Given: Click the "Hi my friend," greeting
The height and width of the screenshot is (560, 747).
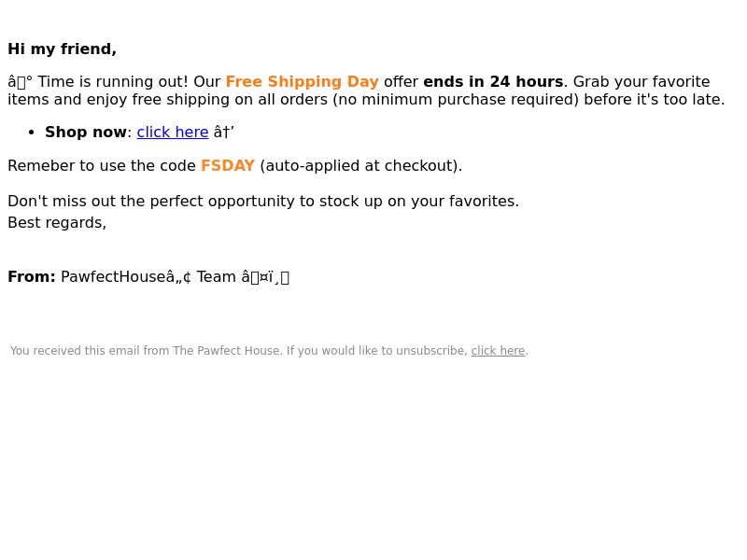Looking at the screenshot, I should click(x=62, y=49).
